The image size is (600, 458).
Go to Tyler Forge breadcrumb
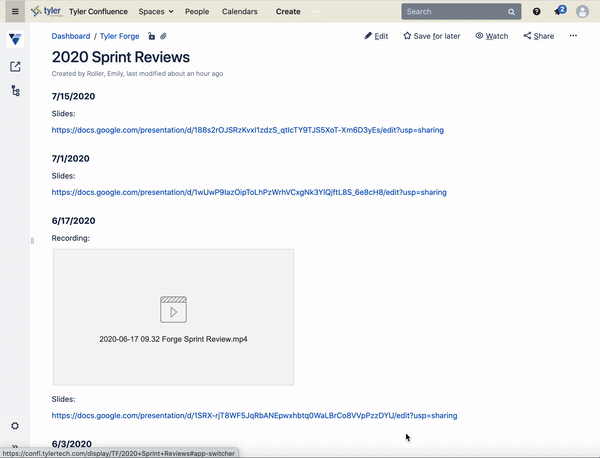[119, 36]
